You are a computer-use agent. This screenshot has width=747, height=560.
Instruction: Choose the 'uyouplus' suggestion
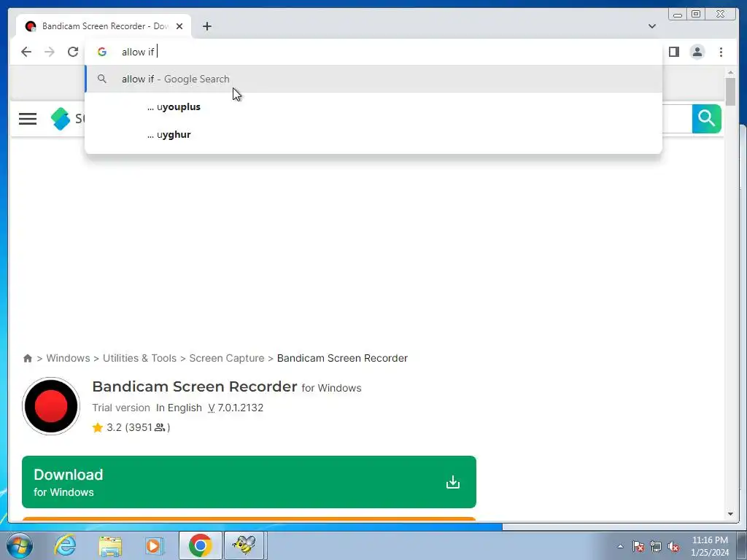pos(373,106)
